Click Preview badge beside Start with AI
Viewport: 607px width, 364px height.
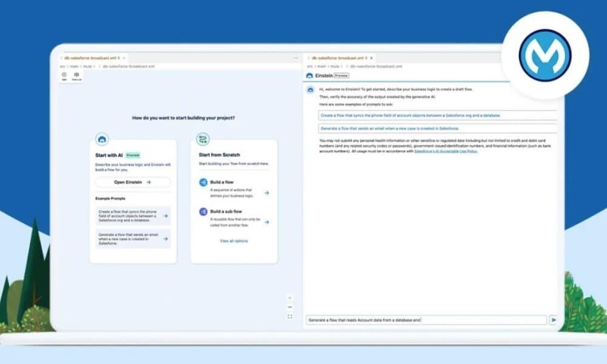(x=133, y=155)
